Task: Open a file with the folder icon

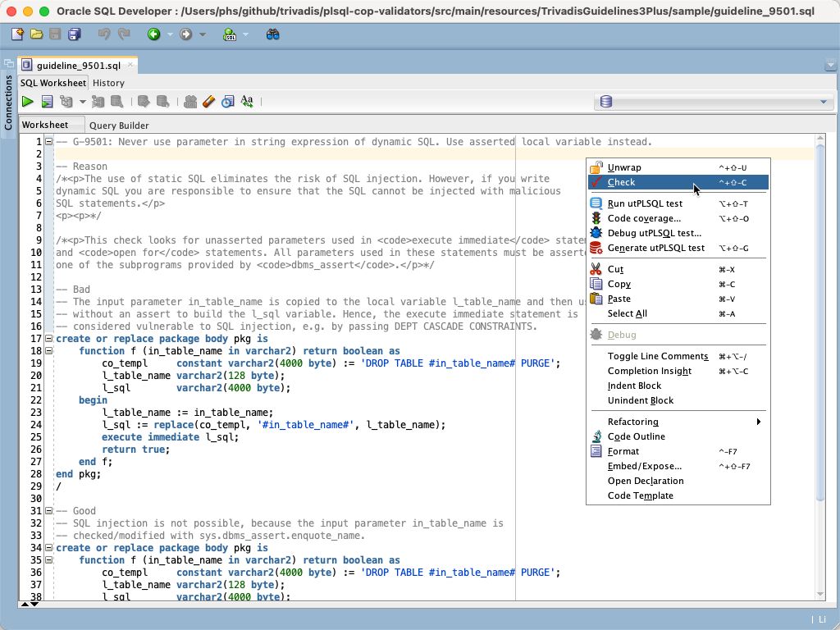Action: click(x=36, y=34)
